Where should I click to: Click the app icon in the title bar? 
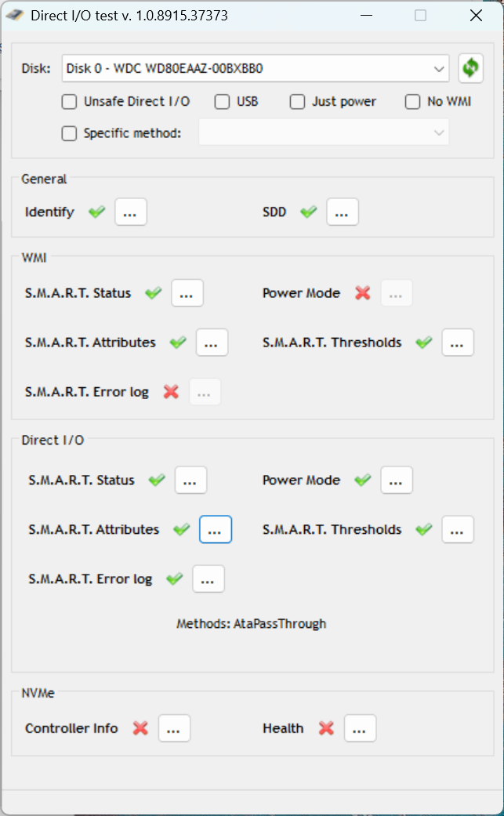(x=15, y=16)
